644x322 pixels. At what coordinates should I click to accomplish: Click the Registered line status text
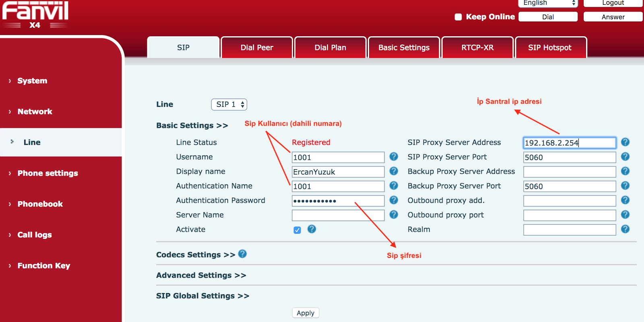click(311, 142)
